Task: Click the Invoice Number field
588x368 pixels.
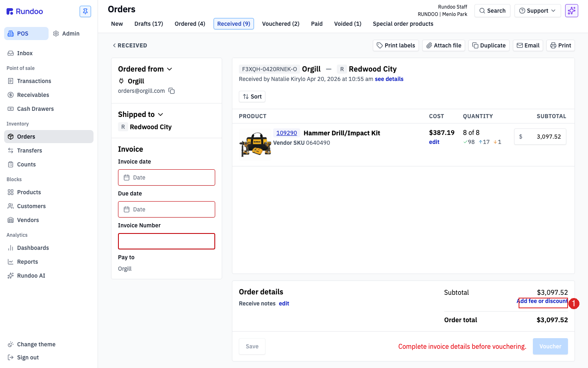Action: pyautogui.click(x=167, y=241)
